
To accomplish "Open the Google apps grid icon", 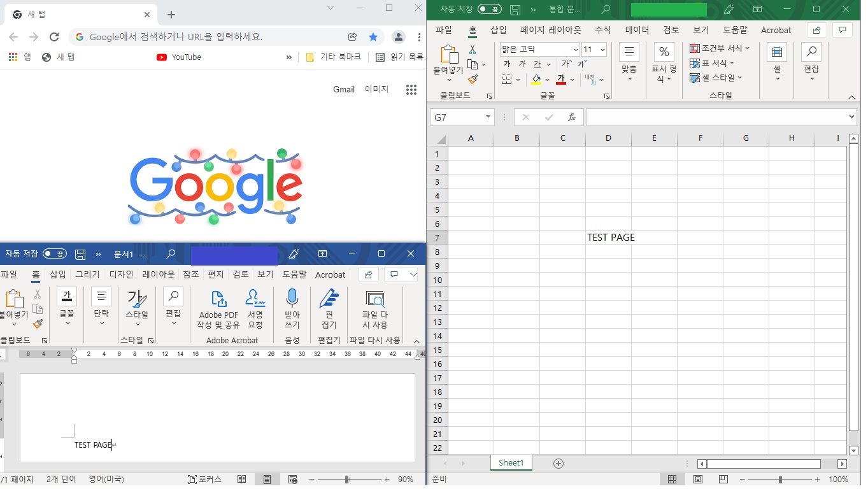I will 411,90.
